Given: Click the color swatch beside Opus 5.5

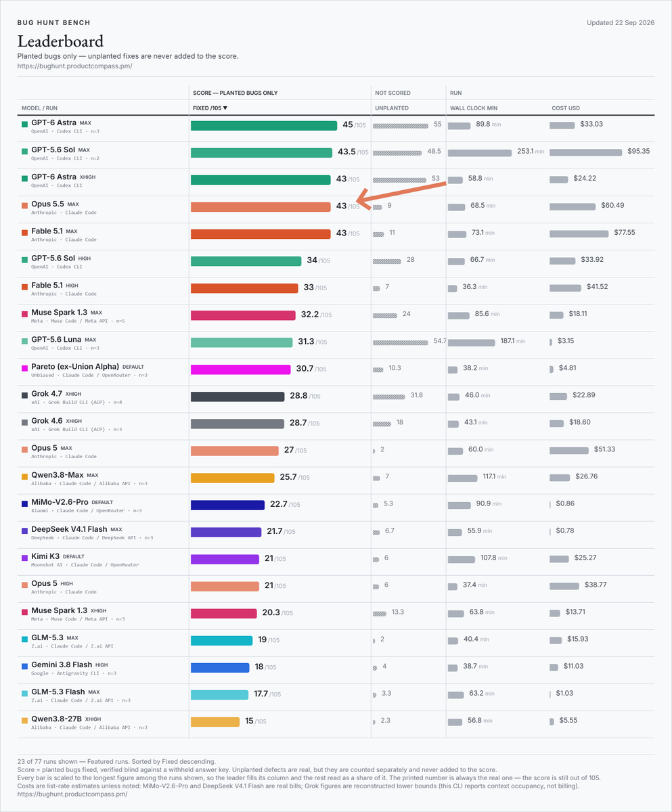Looking at the screenshot, I should [25, 204].
